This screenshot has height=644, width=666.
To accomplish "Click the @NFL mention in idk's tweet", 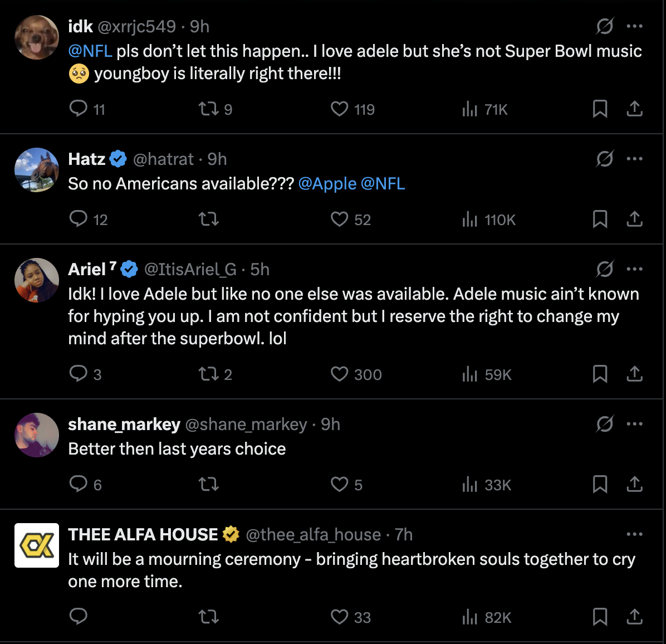I will point(90,51).
